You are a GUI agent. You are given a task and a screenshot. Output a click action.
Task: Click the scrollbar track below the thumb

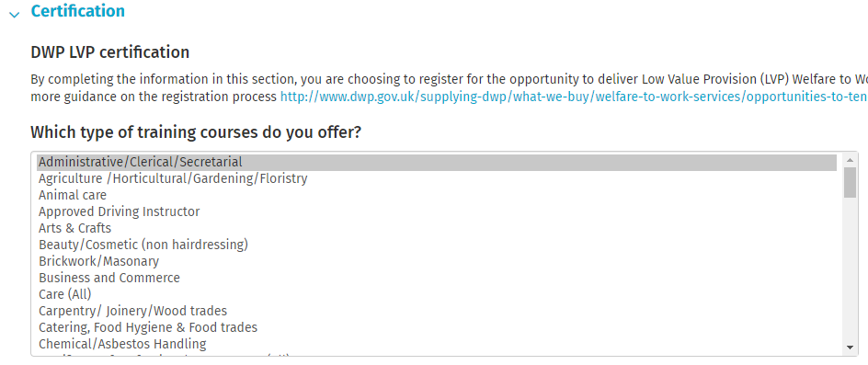click(850, 269)
